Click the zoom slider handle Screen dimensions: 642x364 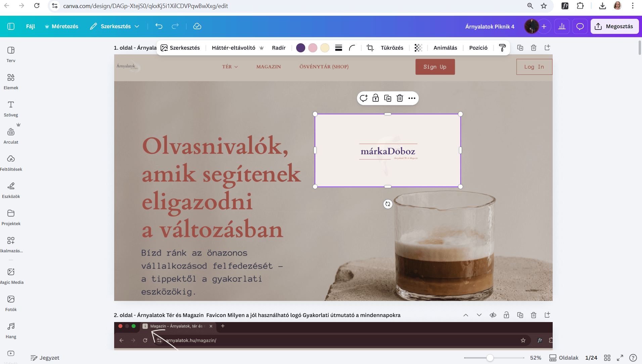pos(490,358)
